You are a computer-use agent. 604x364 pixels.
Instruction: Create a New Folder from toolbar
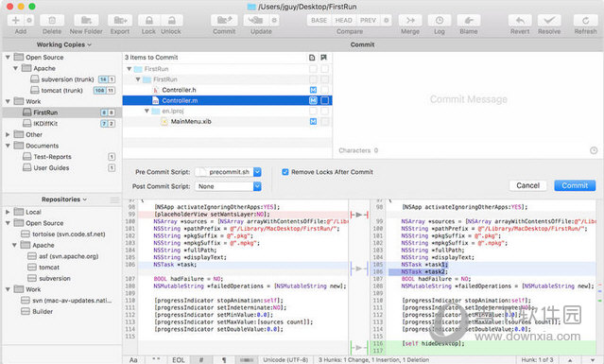[86, 20]
